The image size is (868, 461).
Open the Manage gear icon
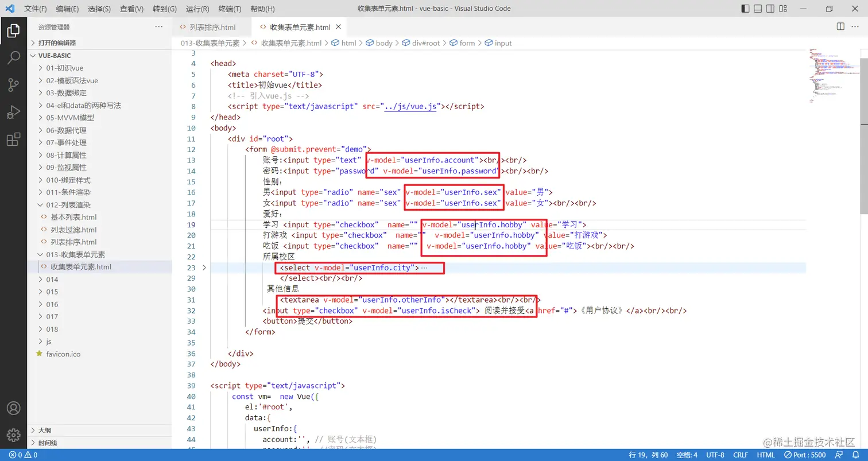pos(13,435)
